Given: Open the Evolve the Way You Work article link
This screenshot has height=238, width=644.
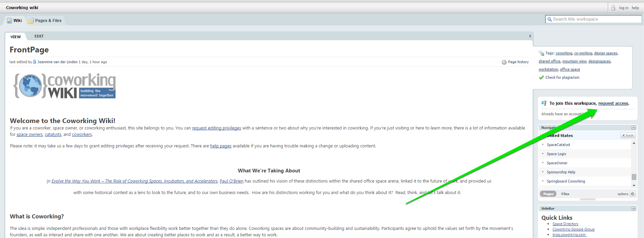Looking at the screenshot, I should point(134,181).
